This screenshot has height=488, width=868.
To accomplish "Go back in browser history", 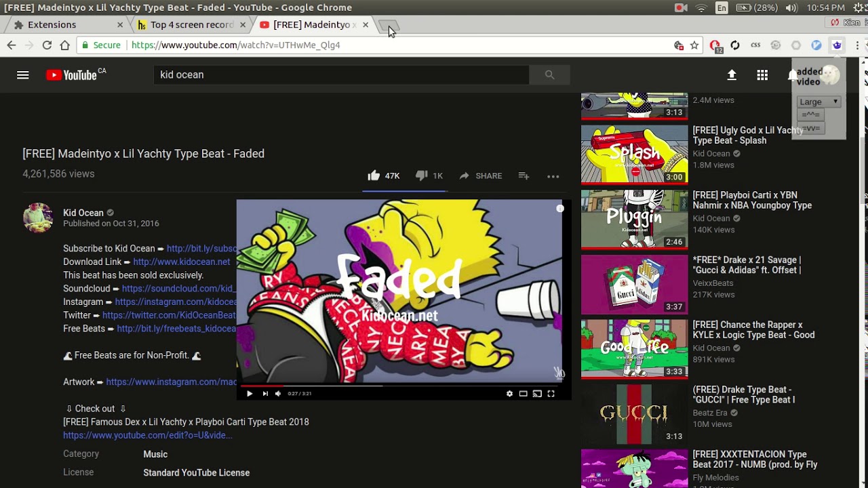I will coord(12,45).
